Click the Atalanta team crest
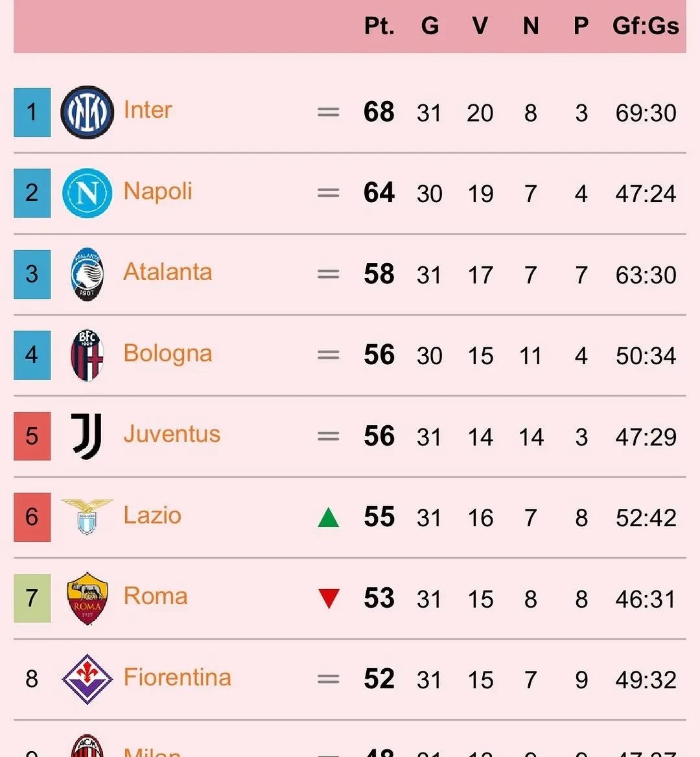Screen dimensions: 700x757 click(x=87, y=274)
